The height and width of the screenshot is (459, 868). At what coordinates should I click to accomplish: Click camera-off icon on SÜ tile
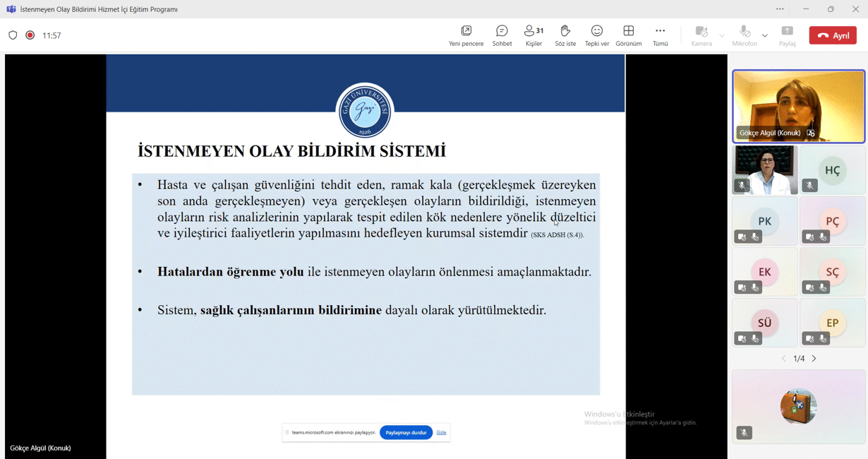(742, 339)
